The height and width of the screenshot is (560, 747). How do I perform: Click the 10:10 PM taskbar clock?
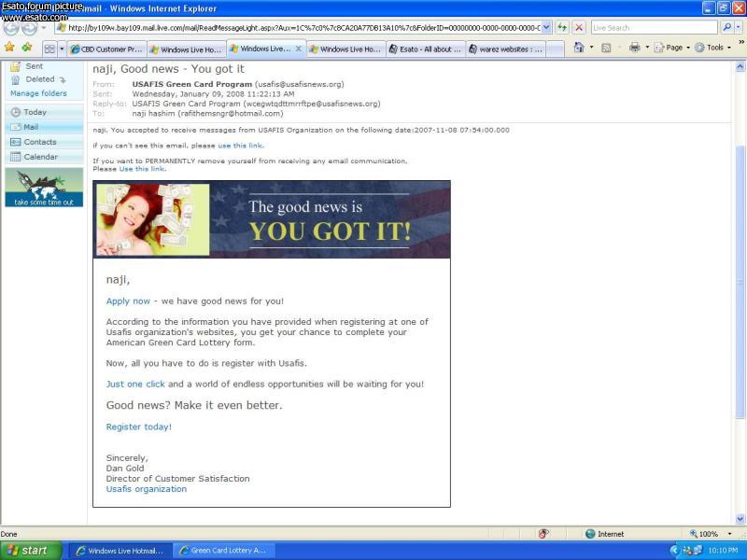723,551
